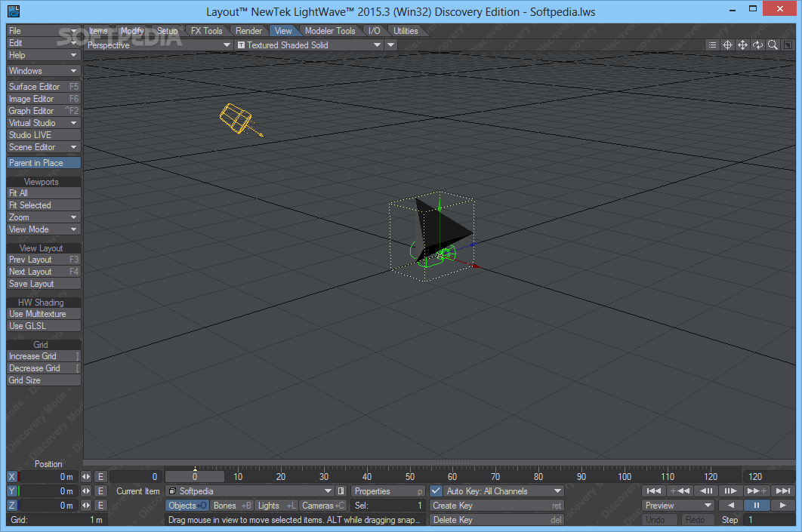Click the X position arrows icon

pos(86,476)
